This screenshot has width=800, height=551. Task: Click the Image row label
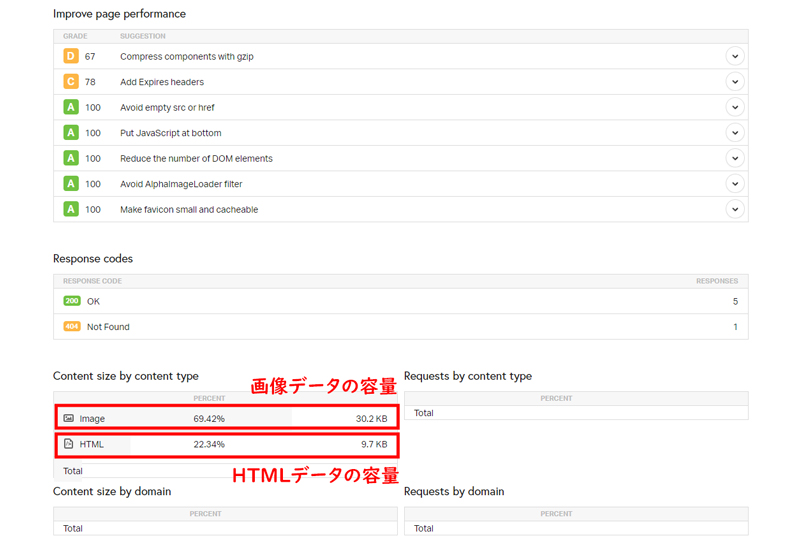point(92,419)
